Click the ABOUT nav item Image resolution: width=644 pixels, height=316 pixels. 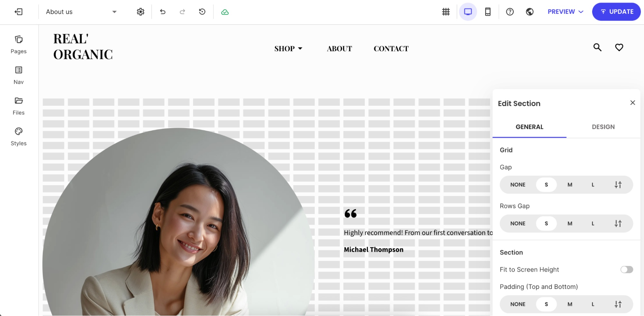point(339,49)
